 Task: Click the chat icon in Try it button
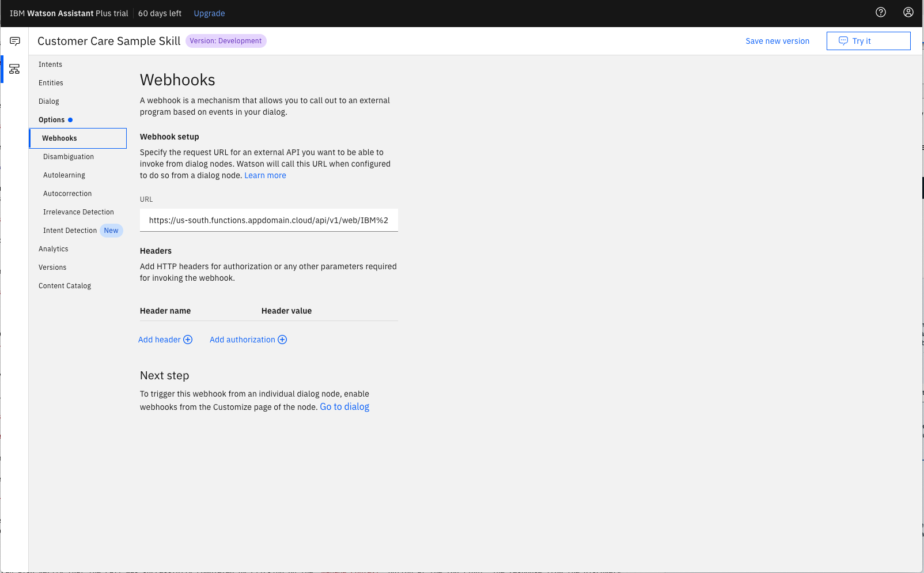(x=843, y=41)
